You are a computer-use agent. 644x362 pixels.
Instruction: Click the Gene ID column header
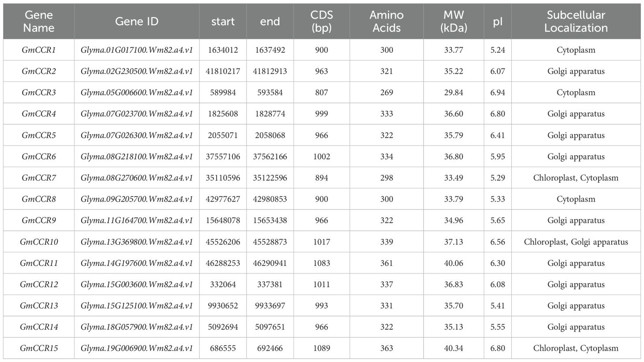(137, 21)
